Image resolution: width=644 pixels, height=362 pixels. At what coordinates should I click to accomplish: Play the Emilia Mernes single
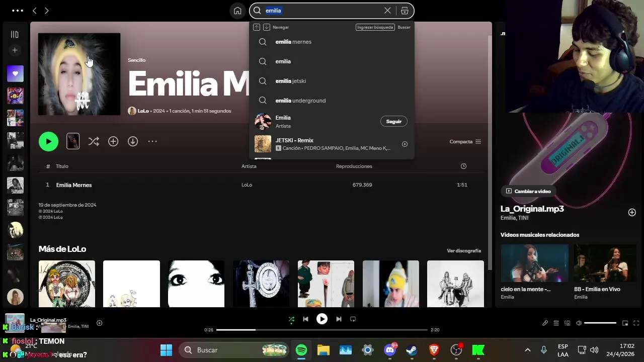[x=48, y=141]
